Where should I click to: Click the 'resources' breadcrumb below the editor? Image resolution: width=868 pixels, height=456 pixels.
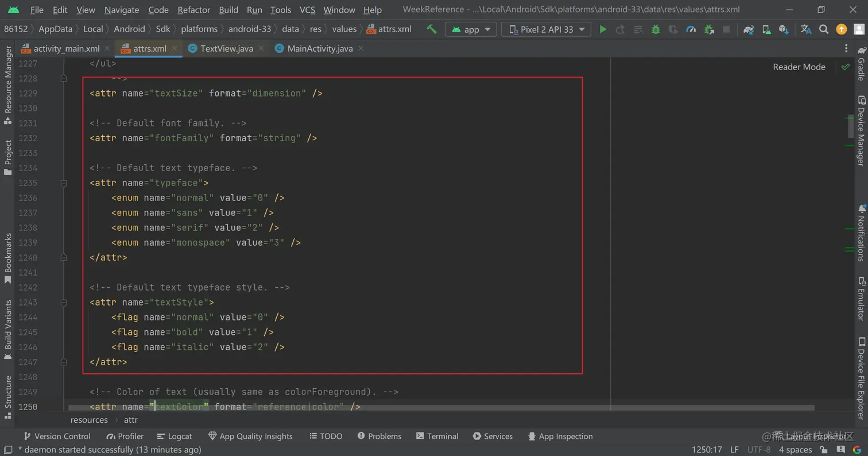(x=89, y=420)
